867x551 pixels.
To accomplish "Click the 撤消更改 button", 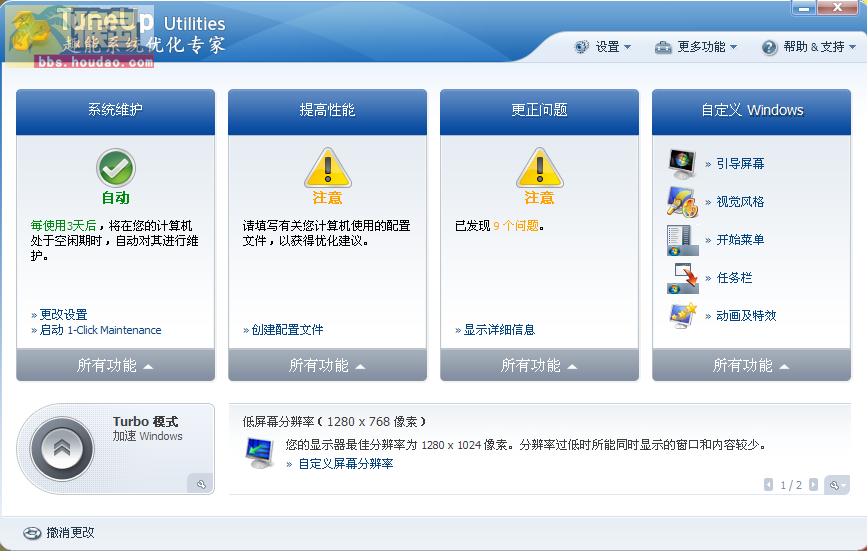I will tap(59, 533).
